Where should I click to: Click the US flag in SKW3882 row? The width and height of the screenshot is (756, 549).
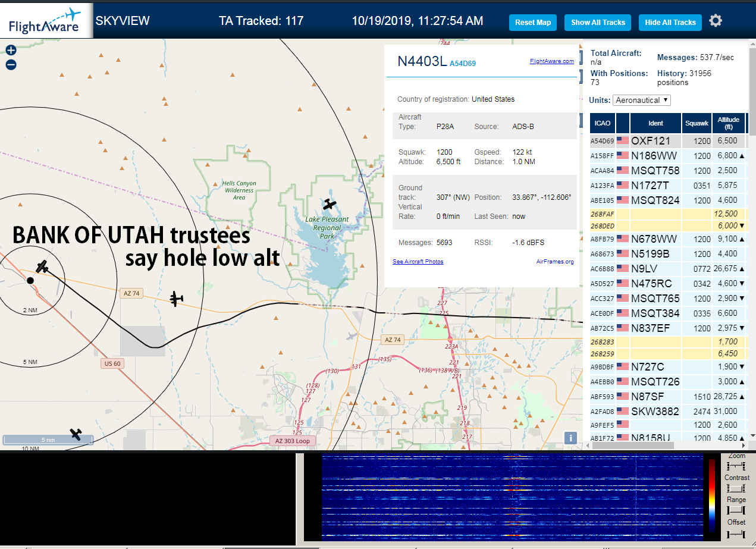coord(623,411)
